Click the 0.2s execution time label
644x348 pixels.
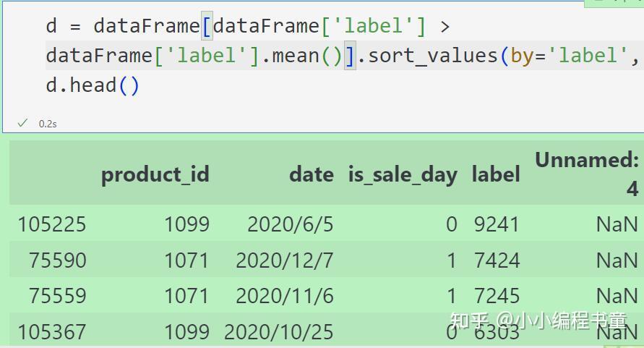pos(48,124)
